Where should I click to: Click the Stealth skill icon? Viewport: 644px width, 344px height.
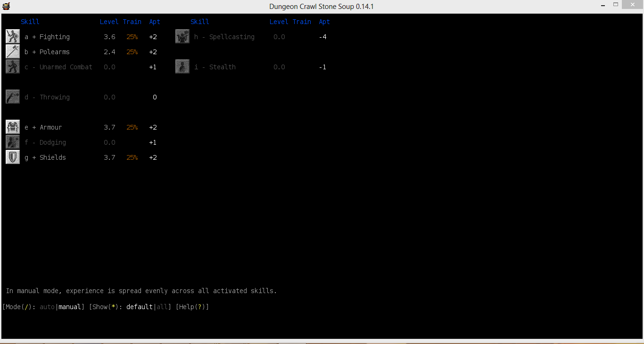pyautogui.click(x=182, y=67)
